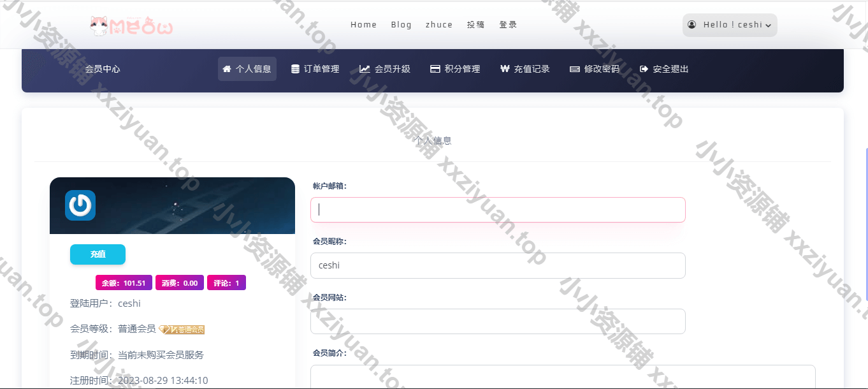
Task: Click the Meow cat logo
Action: point(131,26)
